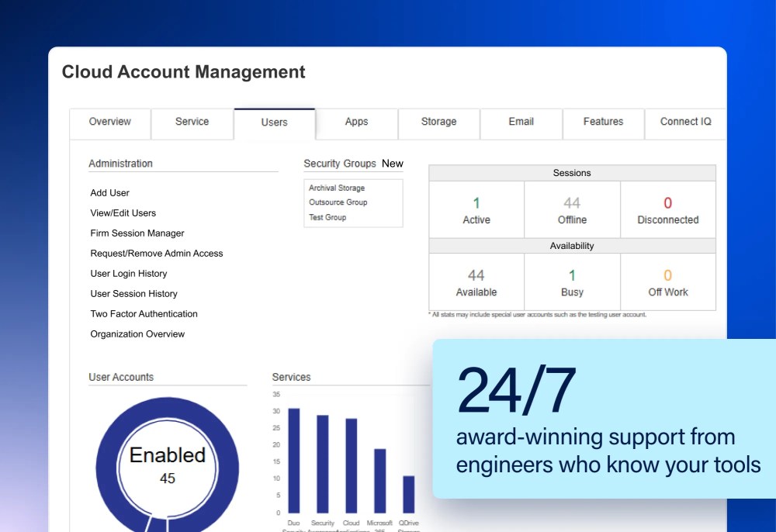Open View/Edit Users
This screenshot has width=776, height=532.
[x=123, y=212]
